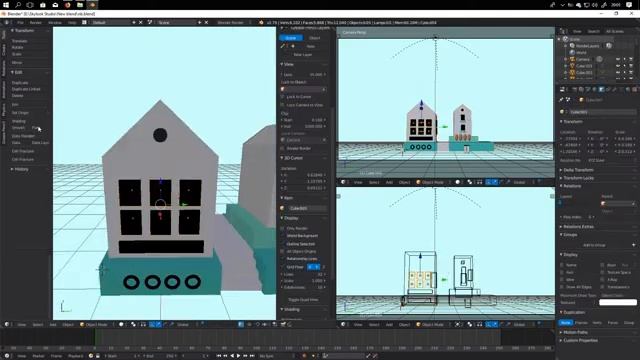Image resolution: width=640 pixels, height=360 pixels.
Task: Click the Windows Start button
Action: point(6,5)
